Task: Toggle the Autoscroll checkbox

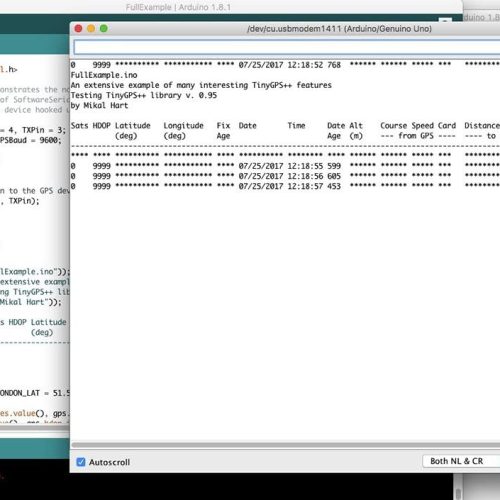Action: [x=81, y=462]
